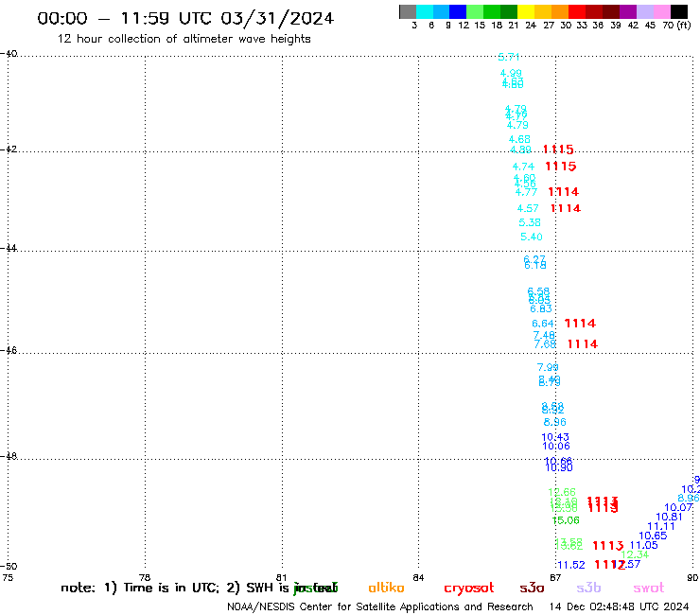Click the wave height value 6.64

click(542, 324)
